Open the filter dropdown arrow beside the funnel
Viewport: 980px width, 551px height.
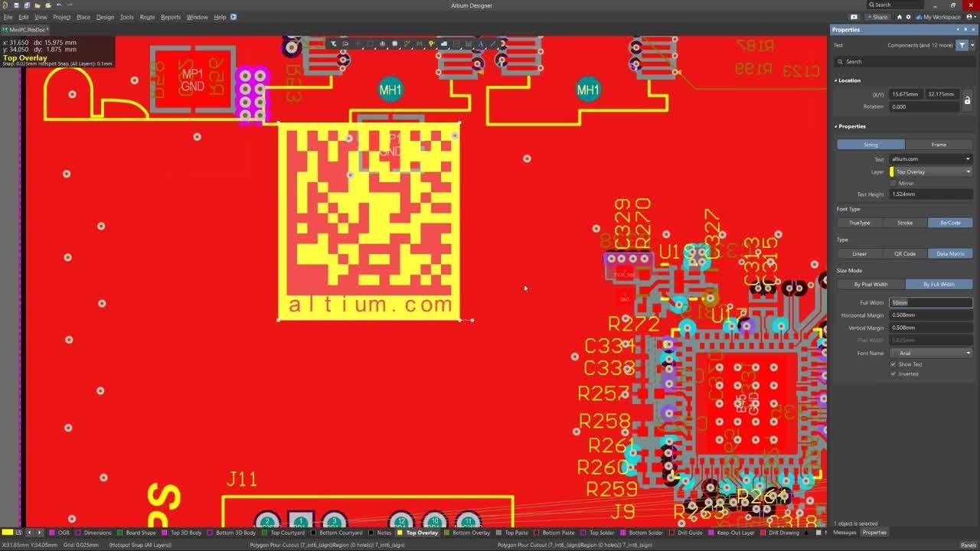(972, 45)
